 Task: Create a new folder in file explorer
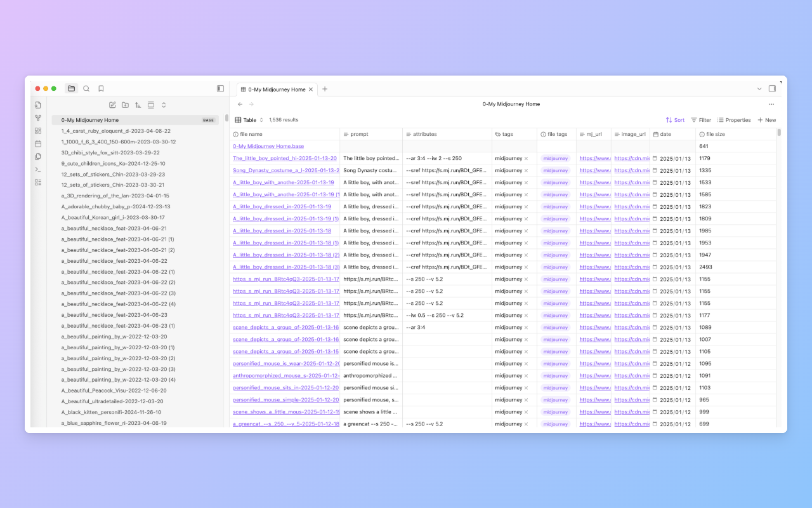click(x=125, y=105)
